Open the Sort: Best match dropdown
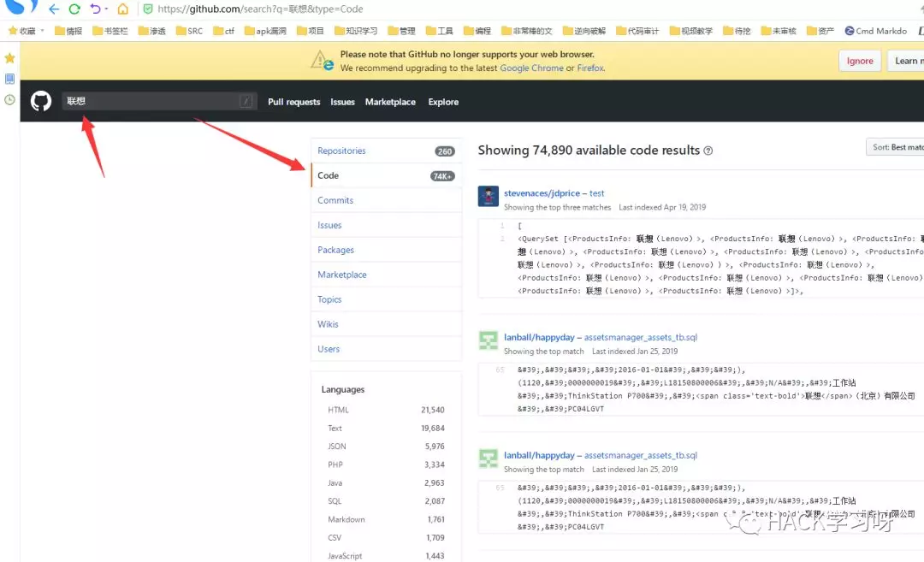The width and height of the screenshot is (924, 562). (896, 147)
